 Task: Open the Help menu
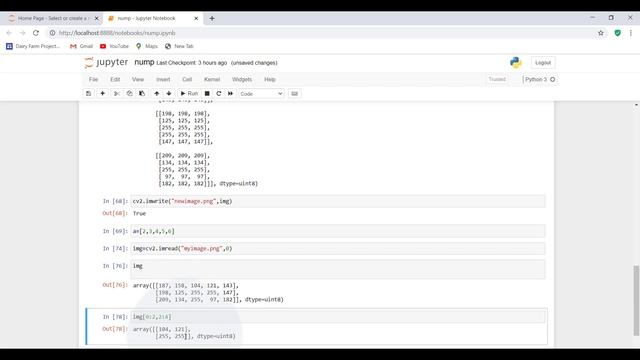tap(270, 79)
